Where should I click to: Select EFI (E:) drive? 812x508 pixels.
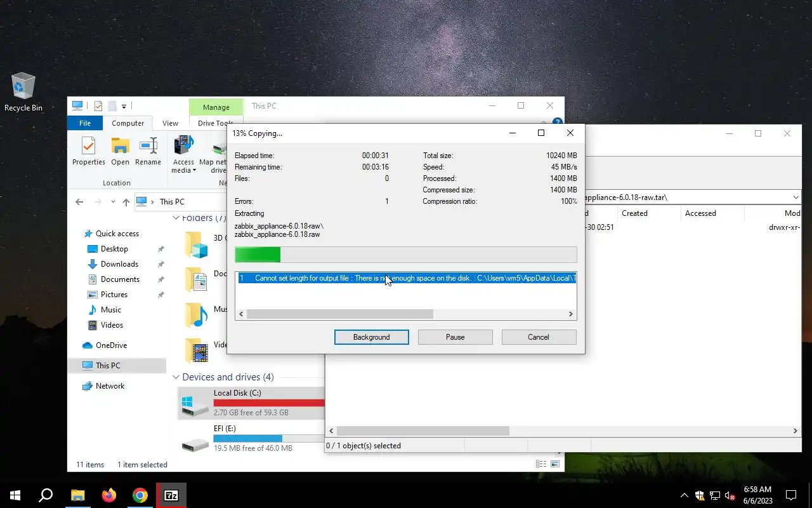tap(251, 438)
